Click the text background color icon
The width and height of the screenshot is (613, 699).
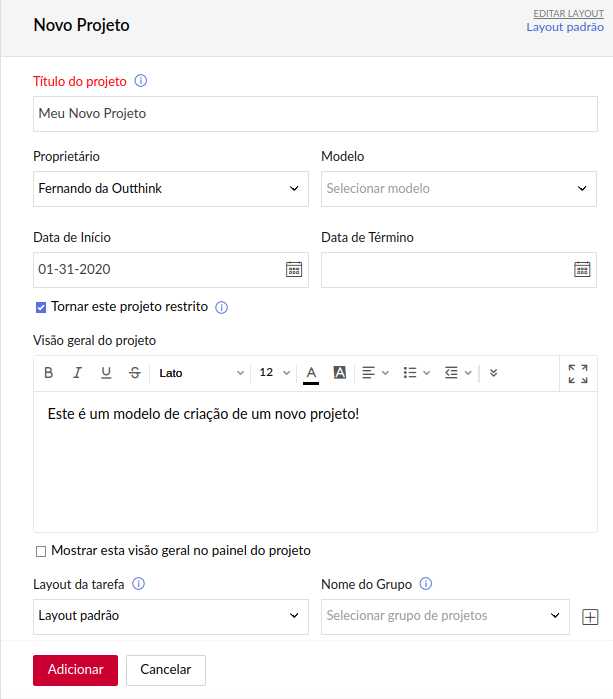coord(340,372)
